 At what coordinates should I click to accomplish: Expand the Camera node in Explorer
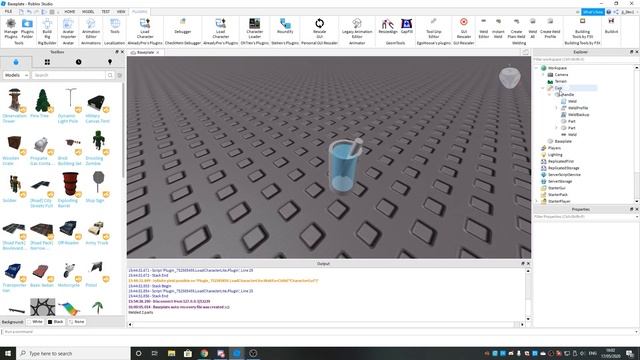[x=543, y=74]
